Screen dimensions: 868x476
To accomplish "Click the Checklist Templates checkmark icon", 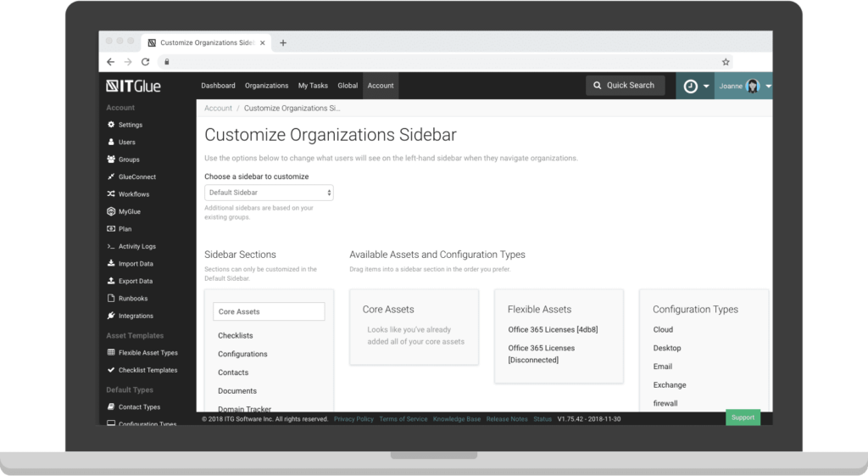I will (x=111, y=370).
